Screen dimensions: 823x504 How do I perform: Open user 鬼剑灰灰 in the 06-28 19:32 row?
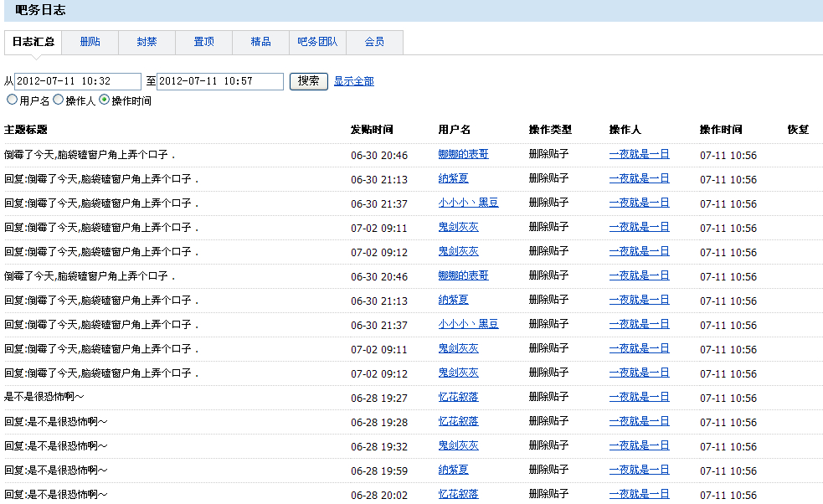coord(458,445)
